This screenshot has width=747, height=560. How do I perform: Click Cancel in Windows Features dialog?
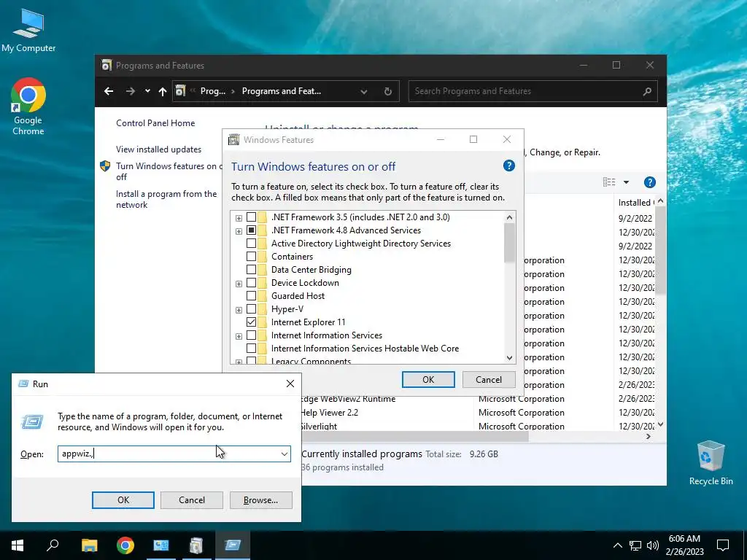point(489,379)
